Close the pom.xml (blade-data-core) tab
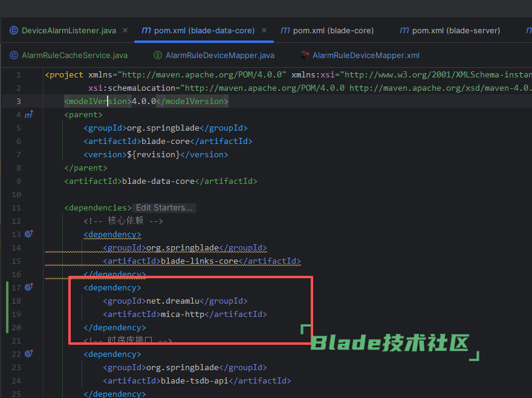This screenshot has height=398, width=532. pyautogui.click(x=264, y=30)
